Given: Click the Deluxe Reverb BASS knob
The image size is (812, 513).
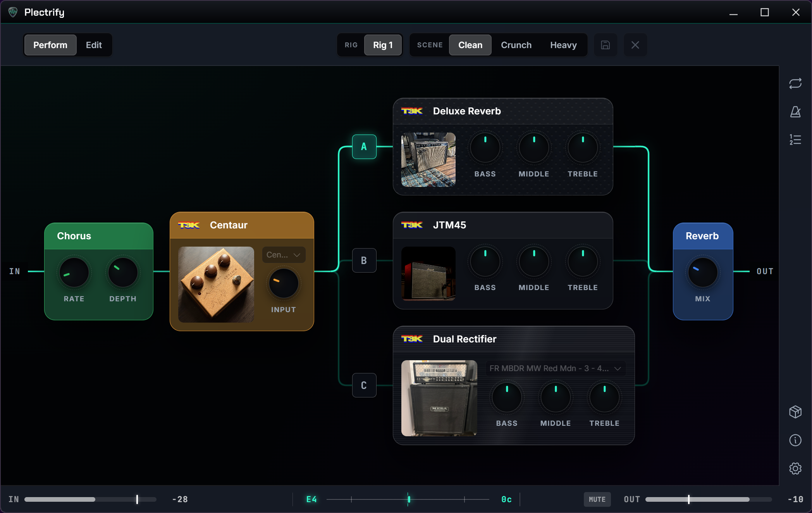Looking at the screenshot, I should (485, 148).
